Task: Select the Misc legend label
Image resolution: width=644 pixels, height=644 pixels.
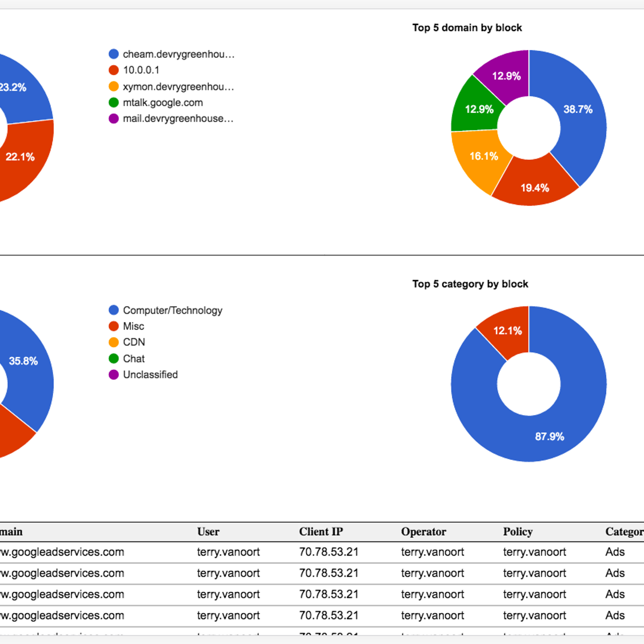Action: (133, 326)
